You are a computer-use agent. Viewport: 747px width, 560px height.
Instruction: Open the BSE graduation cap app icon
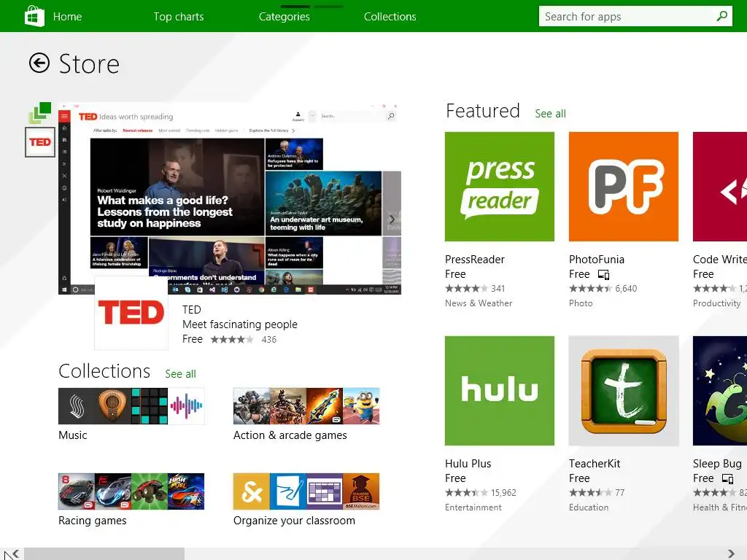click(361, 491)
